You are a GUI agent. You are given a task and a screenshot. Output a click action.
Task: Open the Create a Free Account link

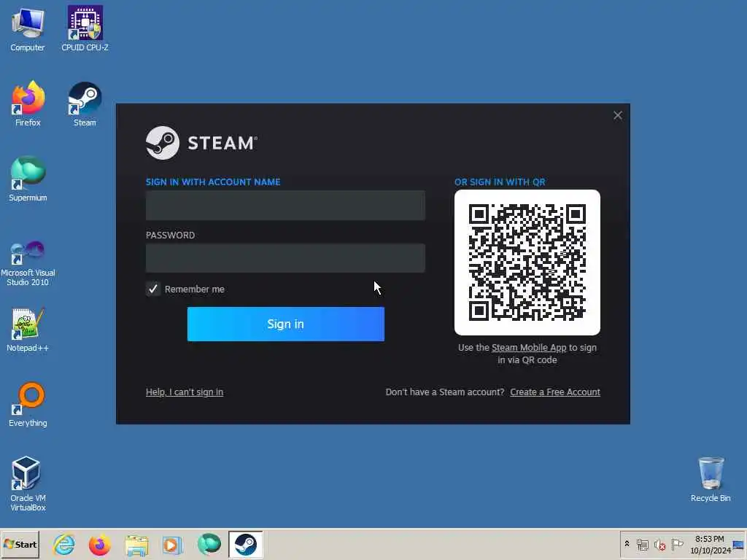click(x=555, y=392)
